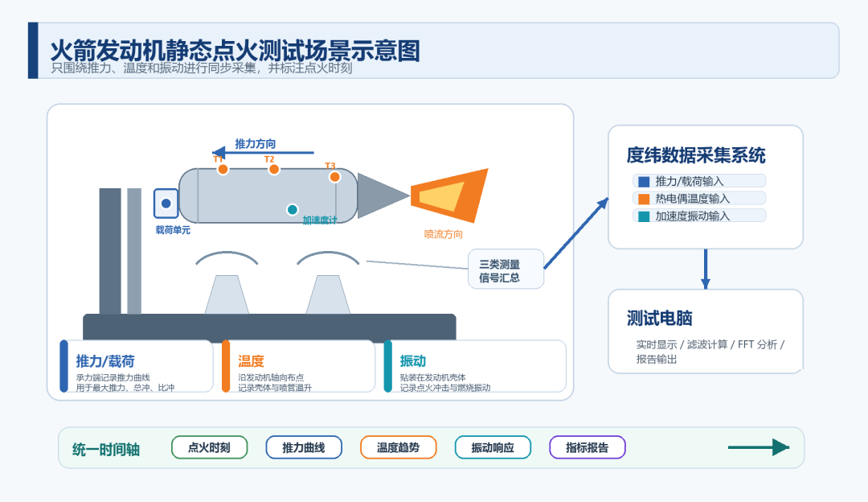Click the 载荷单元 text label
868x502 pixels.
(x=173, y=230)
